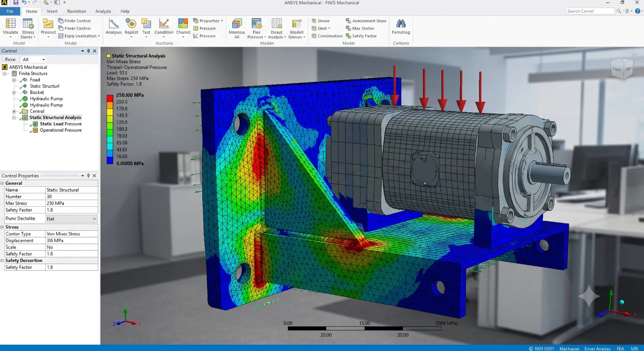Click the help question mark icon

click(637, 11)
